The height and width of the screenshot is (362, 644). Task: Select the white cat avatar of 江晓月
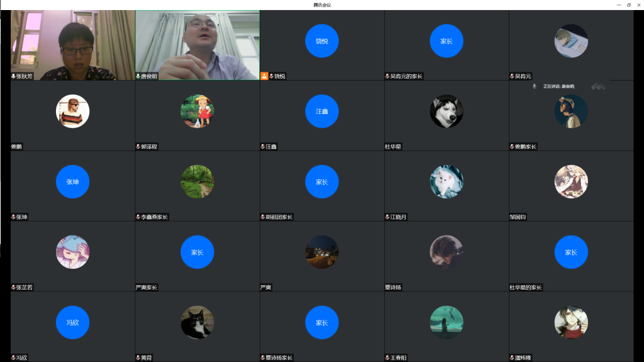[447, 182]
